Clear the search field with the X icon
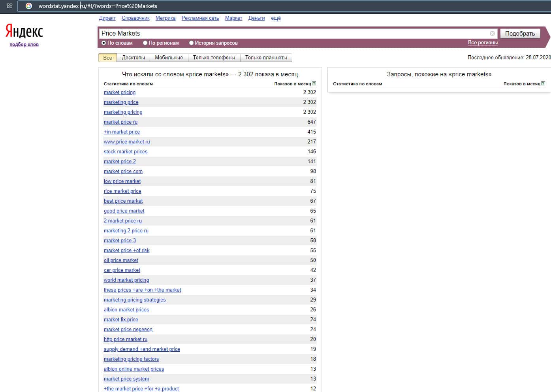The width and height of the screenshot is (551, 392). (x=492, y=34)
